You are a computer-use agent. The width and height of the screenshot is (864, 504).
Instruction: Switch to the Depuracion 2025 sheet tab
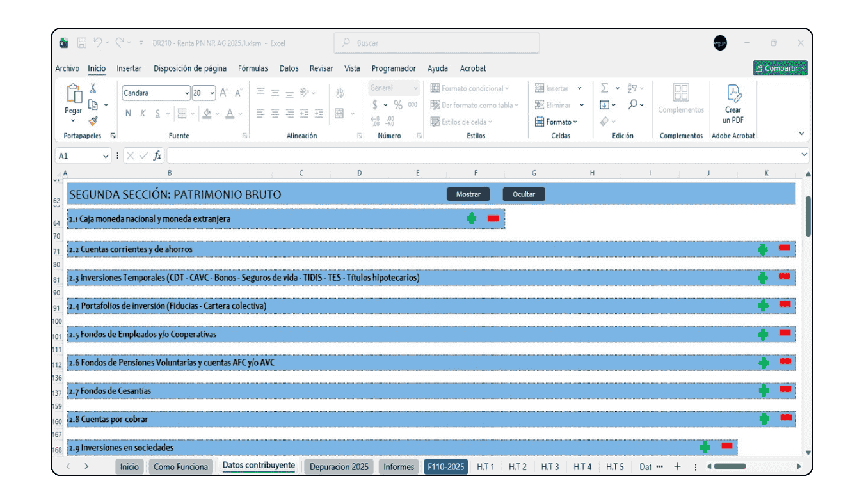pos(339,467)
